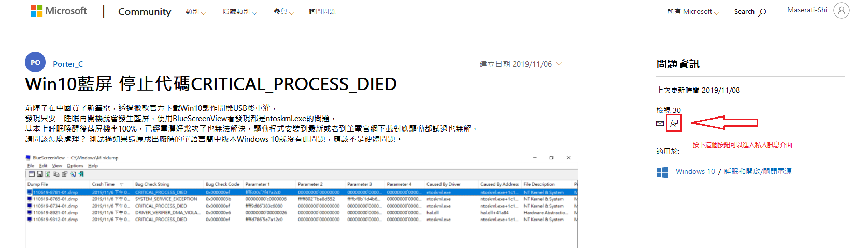This screenshot has width=868, height=248.
Task: Click the BlueScreenView title bar app icon
Action: pos(28,157)
